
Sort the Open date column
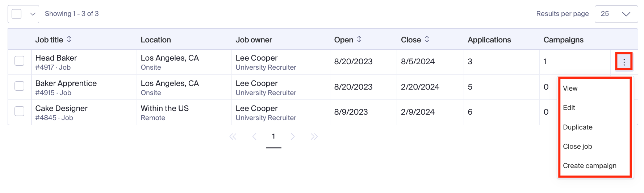[x=359, y=39]
